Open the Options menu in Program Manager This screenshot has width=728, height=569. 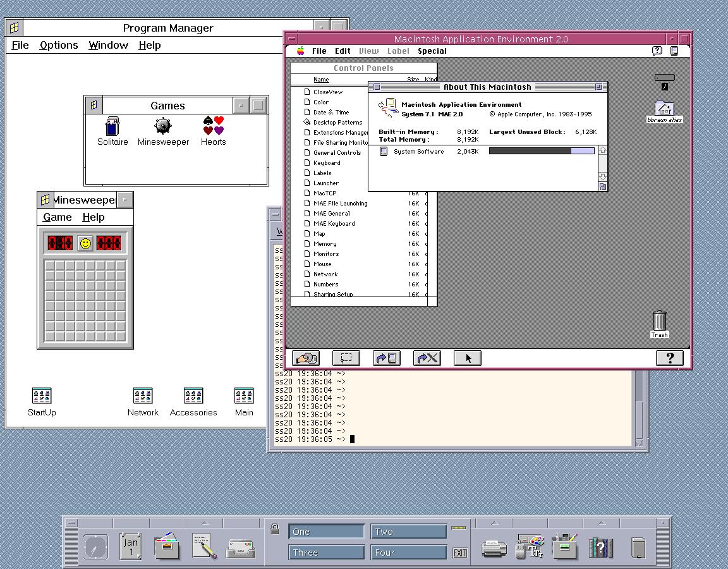(x=59, y=45)
